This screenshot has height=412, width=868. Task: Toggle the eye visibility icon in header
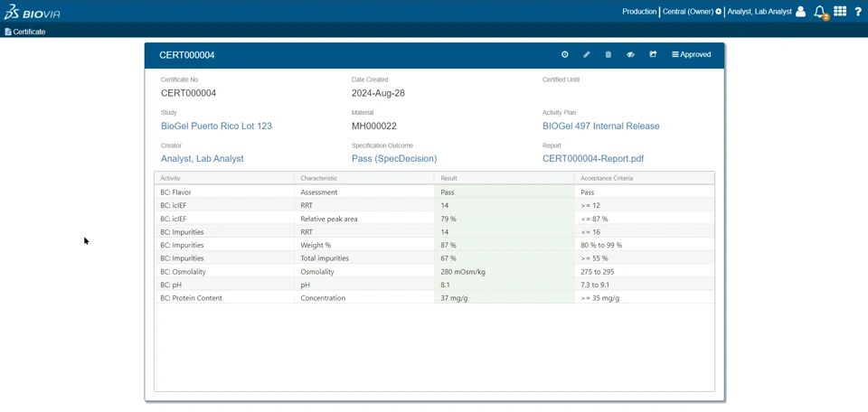click(630, 55)
